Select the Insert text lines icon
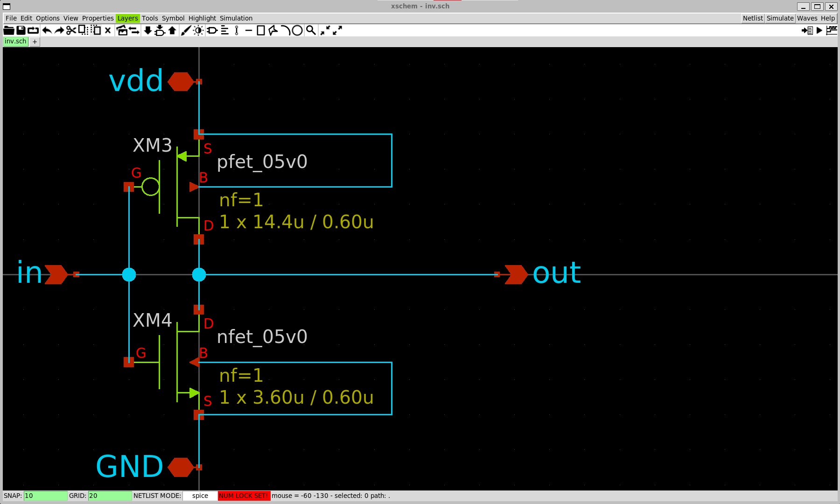 click(224, 30)
